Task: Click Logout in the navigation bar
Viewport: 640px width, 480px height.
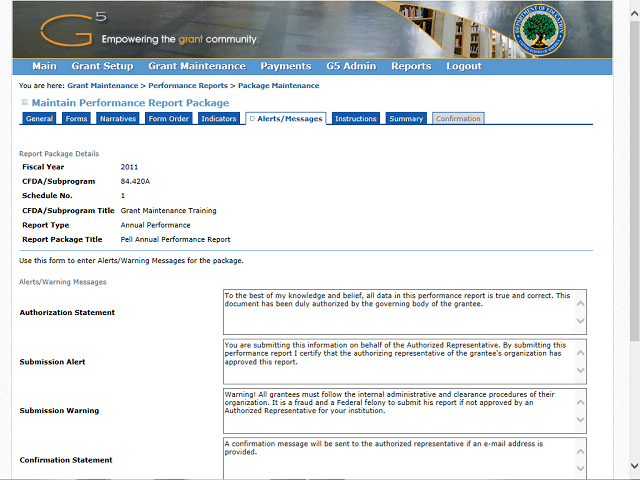Action: pyautogui.click(x=464, y=66)
